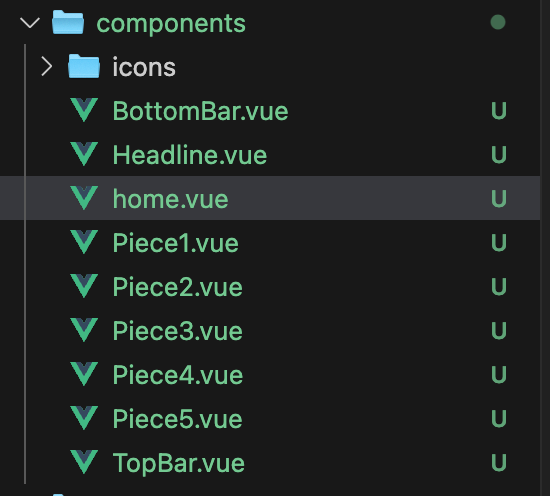Click the Vue icon beside TopBar.vue
This screenshot has height=496, width=550.
click(x=84, y=462)
